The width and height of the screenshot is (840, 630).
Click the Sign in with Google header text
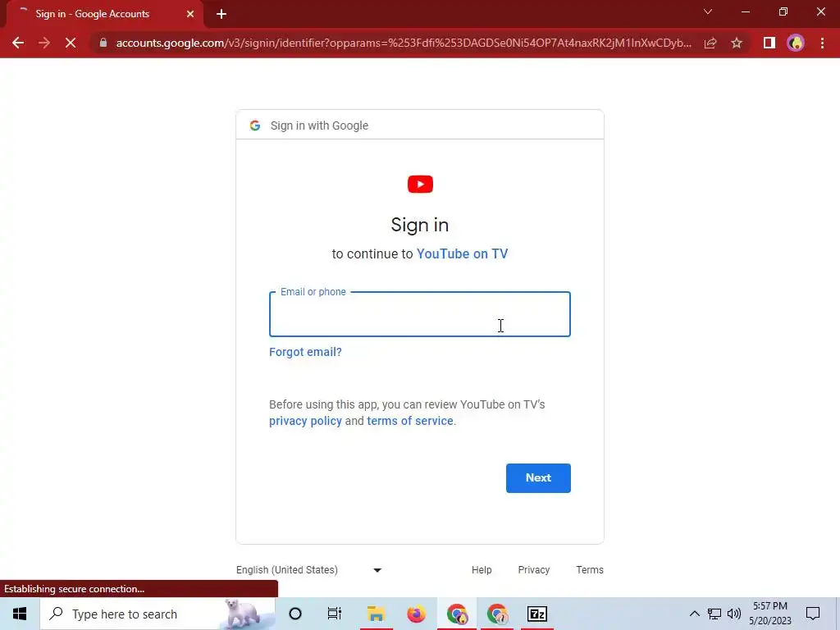click(319, 126)
